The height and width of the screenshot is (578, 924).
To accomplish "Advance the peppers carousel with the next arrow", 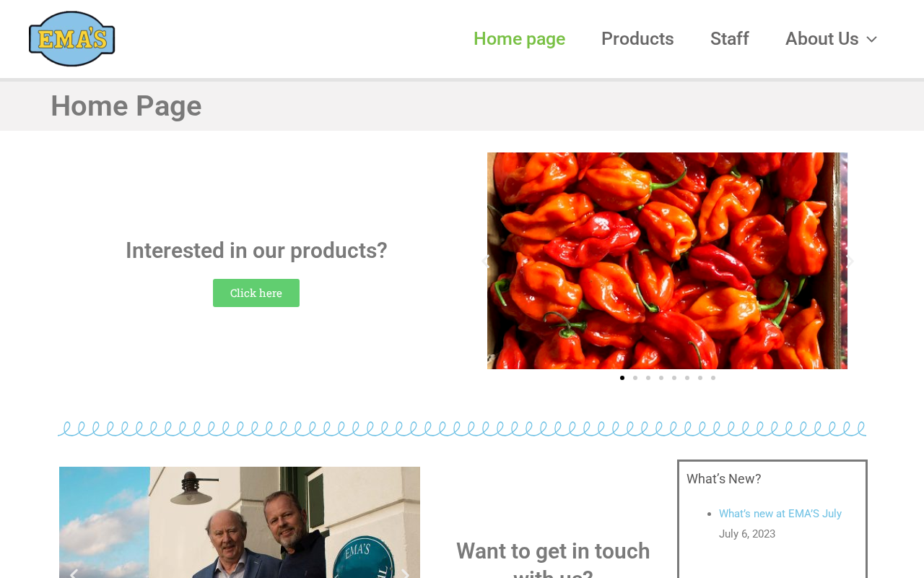I will [850, 262].
